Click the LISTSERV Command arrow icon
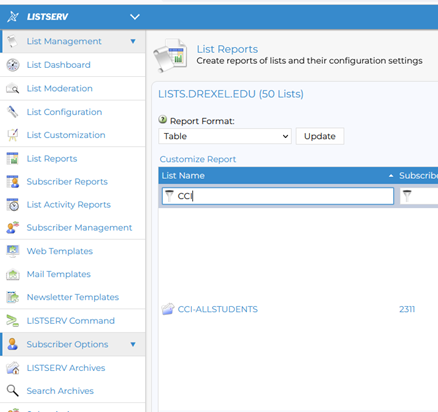This screenshot has width=438, height=412. point(13,321)
